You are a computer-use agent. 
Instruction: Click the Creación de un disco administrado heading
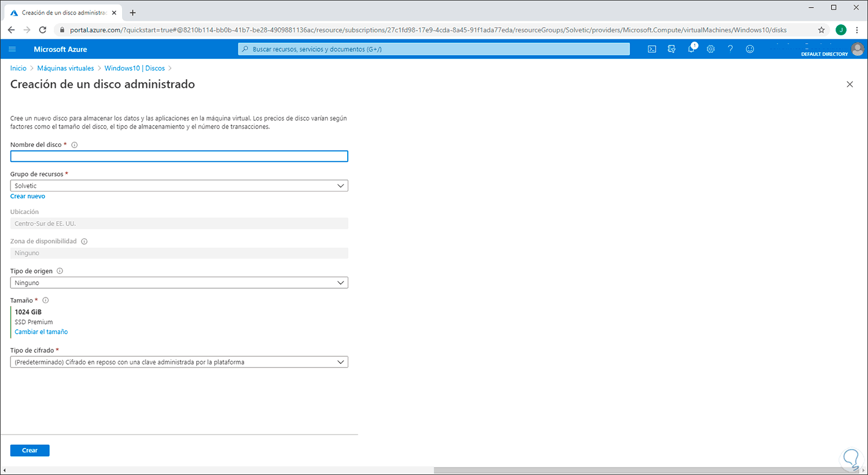[102, 84]
